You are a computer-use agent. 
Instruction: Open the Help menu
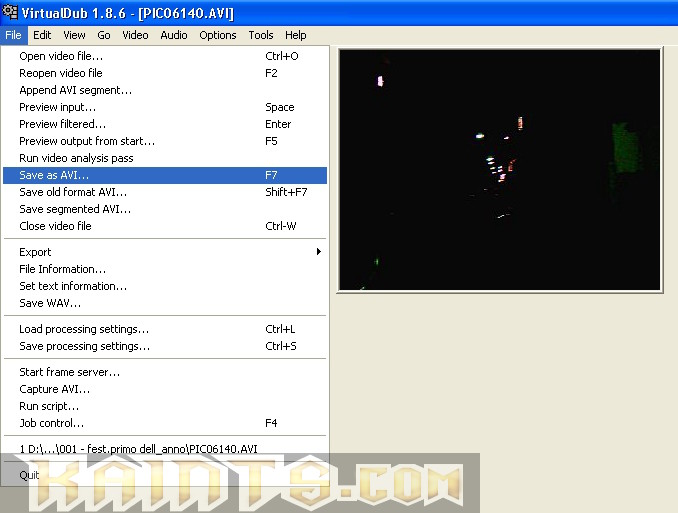click(x=295, y=35)
